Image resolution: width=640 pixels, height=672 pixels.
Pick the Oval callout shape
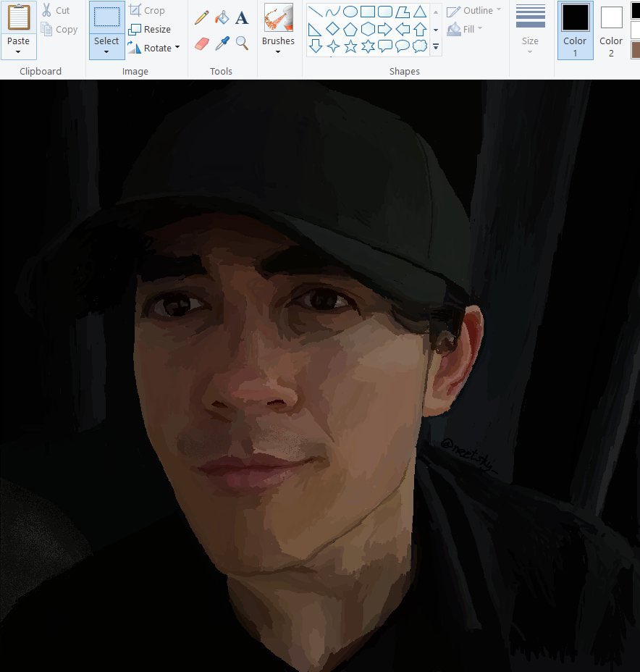click(403, 46)
